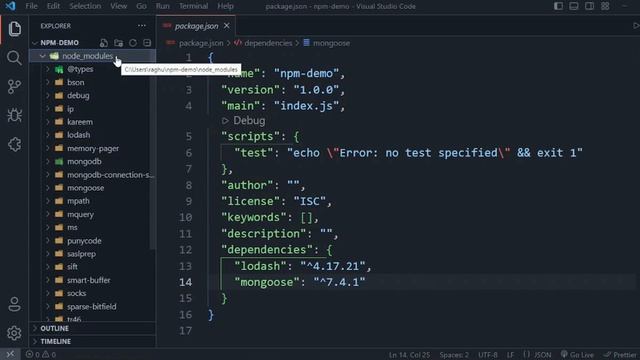Select the sparse-bitfield folder
This screenshot has height=360, width=640.
(x=92, y=307)
